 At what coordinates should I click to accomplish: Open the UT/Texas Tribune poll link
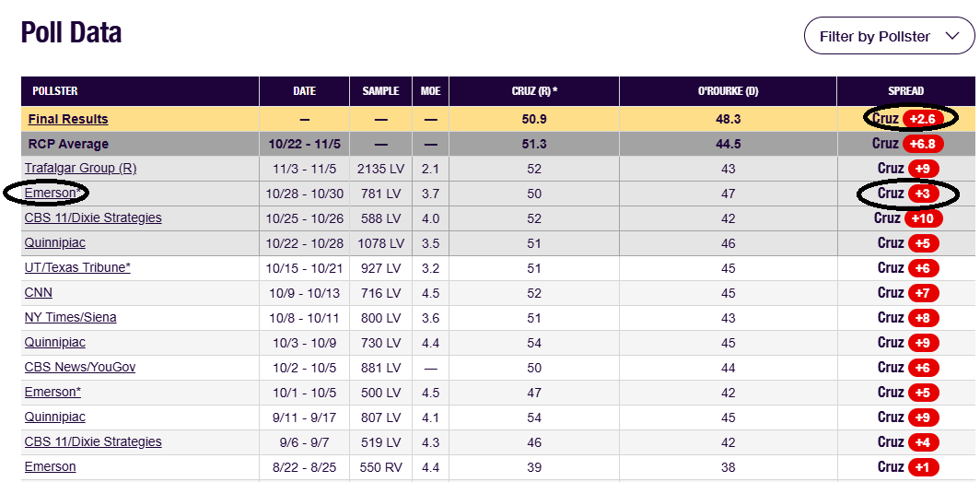pos(77,267)
